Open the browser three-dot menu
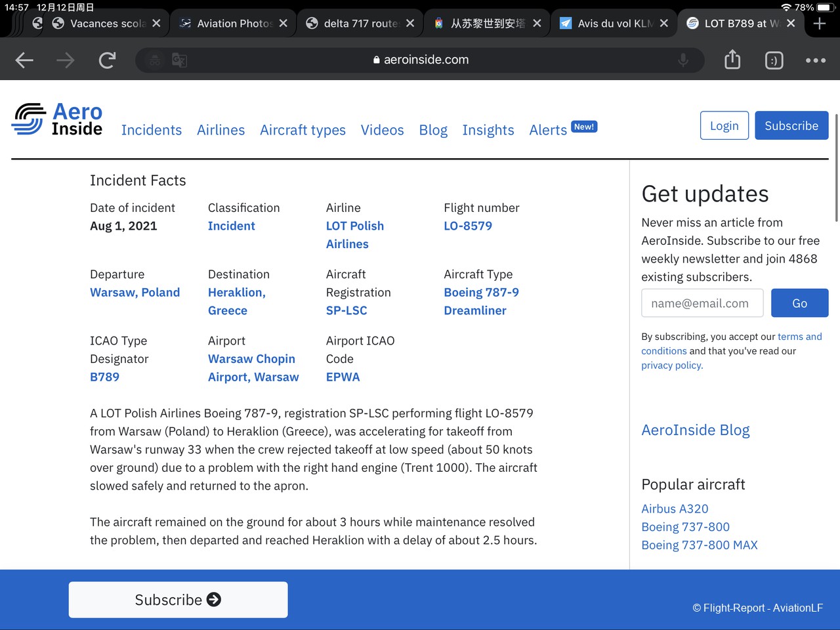 tap(816, 60)
